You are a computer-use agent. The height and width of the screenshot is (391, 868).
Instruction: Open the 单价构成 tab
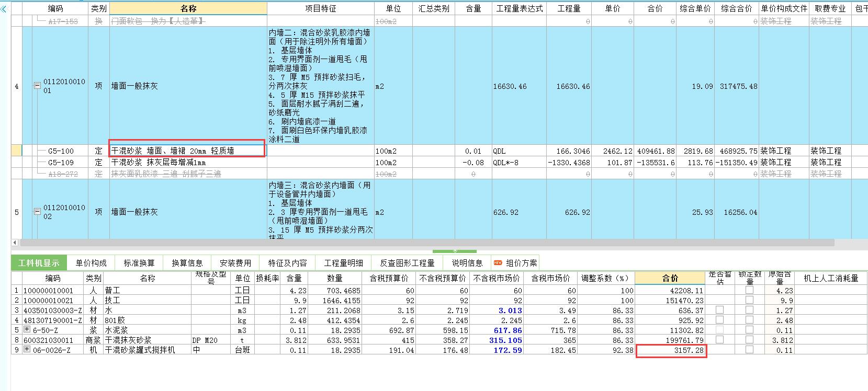91,262
